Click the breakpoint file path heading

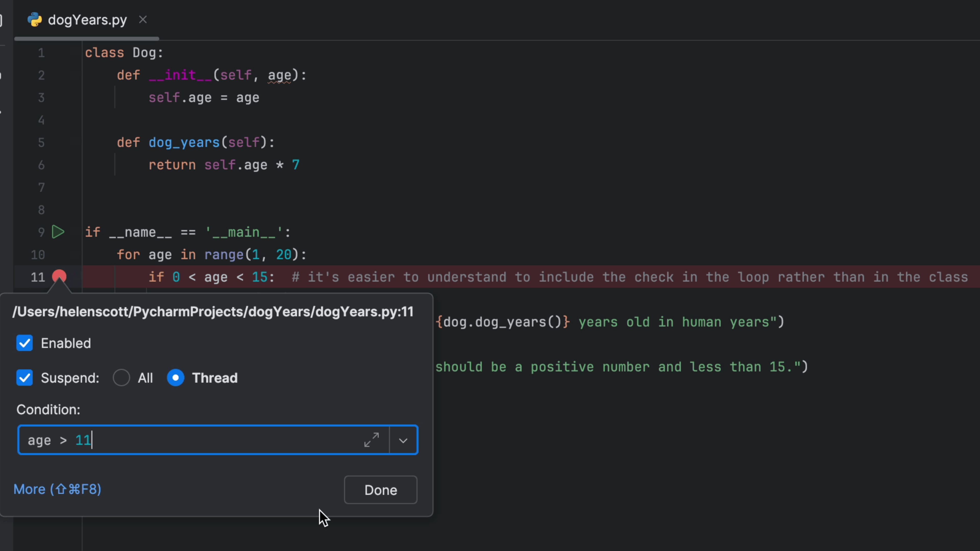213,312
